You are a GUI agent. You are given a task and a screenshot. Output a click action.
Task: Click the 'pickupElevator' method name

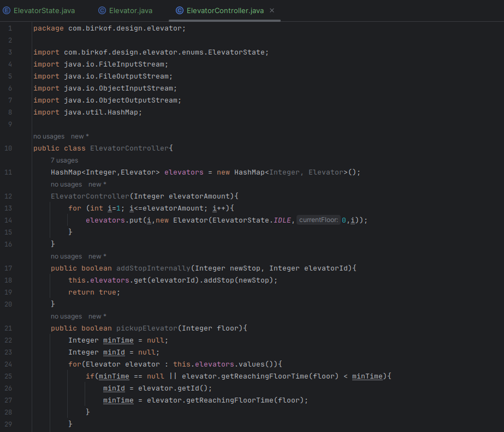[x=146, y=328]
